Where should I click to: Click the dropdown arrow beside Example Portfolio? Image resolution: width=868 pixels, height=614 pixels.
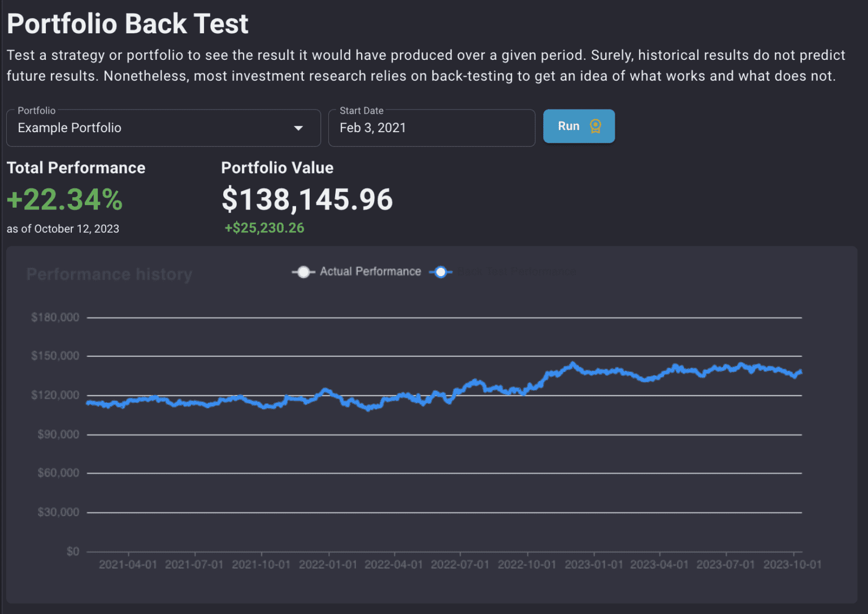[298, 128]
